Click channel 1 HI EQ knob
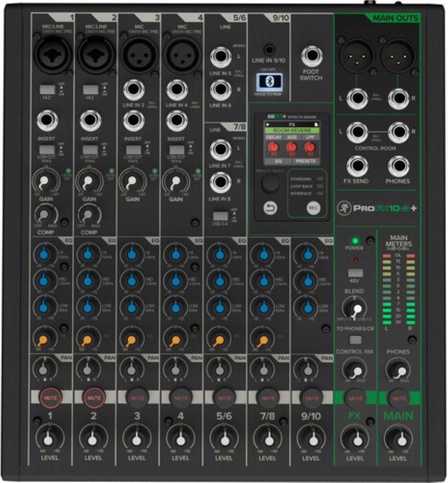The width and height of the screenshot is (448, 483). tap(45, 254)
